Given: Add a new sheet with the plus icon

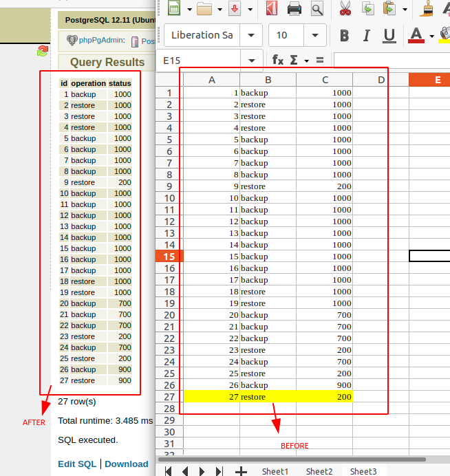Looking at the screenshot, I should click(x=241, y=471).
